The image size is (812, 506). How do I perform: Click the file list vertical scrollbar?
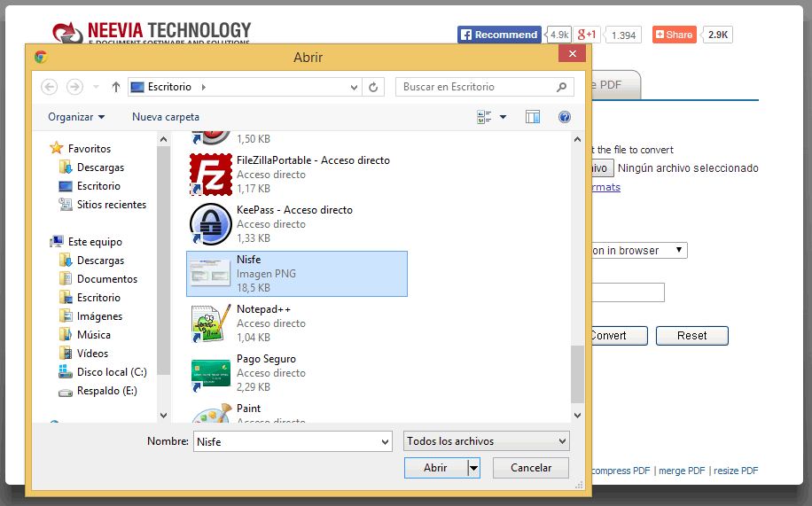[x=577, y=372]
